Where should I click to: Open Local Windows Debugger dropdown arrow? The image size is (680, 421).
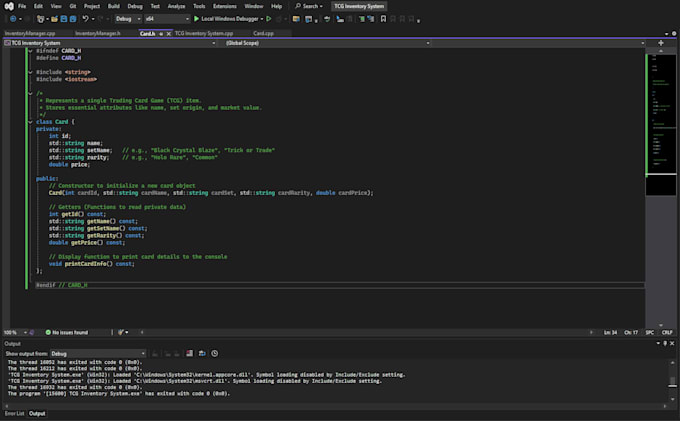point(262,19)
